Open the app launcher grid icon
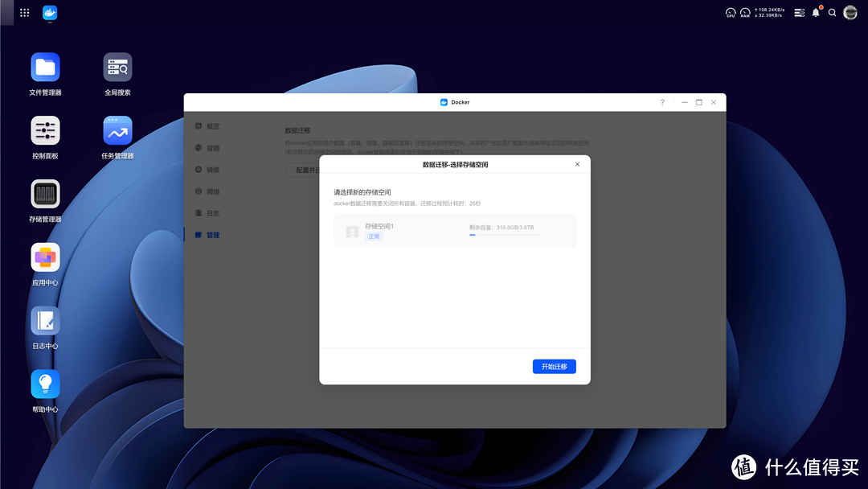The width and height of the screenshot is (868, 489). [24, 13]
